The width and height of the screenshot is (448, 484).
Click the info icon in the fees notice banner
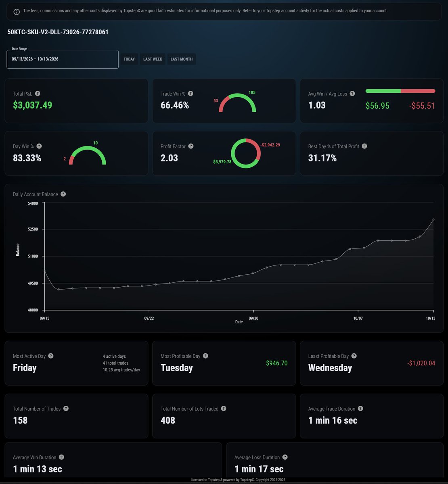[17, 12]
